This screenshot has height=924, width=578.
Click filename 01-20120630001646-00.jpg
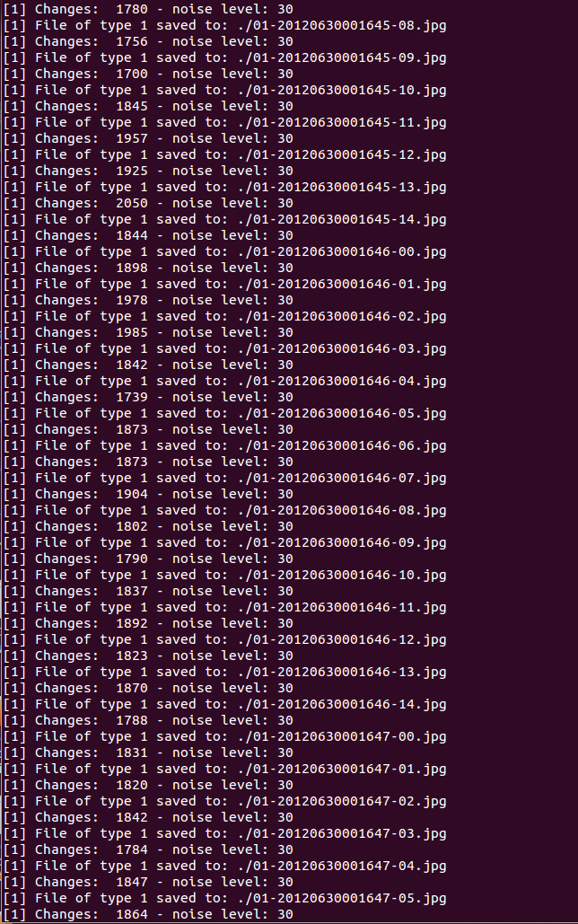click(x=349, y=252)
